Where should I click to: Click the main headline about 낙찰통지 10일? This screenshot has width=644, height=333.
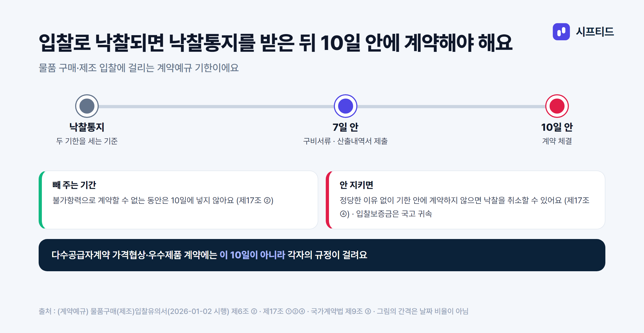(276, 43)
